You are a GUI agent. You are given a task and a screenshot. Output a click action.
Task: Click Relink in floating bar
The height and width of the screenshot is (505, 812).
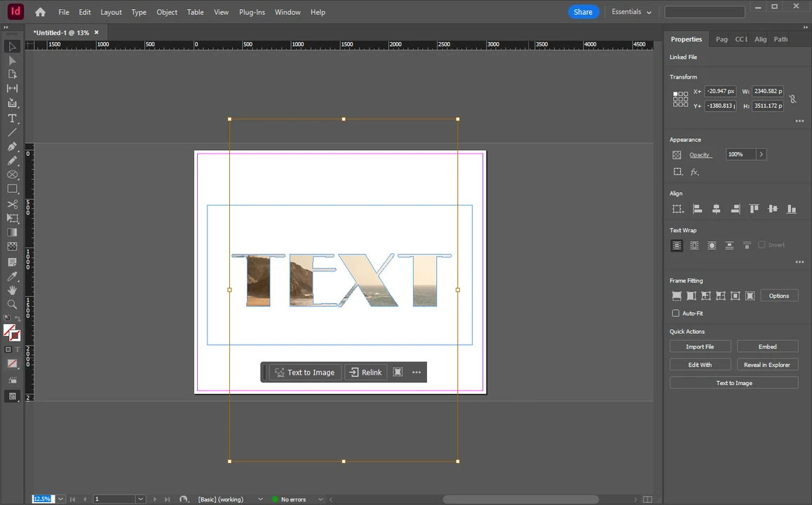coord(365,372)
